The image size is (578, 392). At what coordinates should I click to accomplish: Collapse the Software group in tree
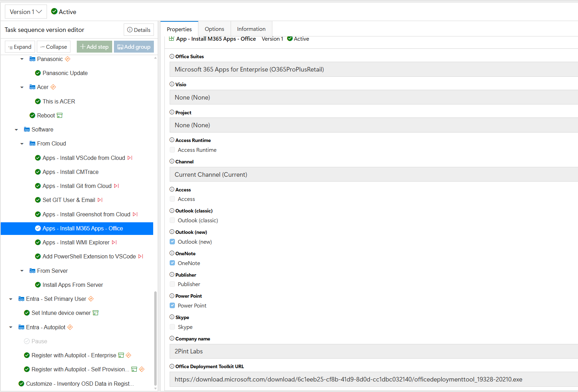click(16, 130)
